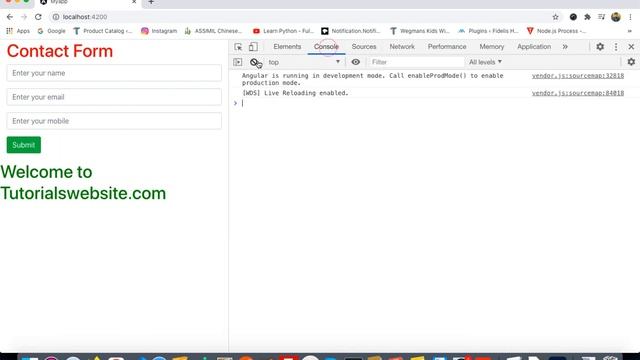Open the Learn Python bookmark
This screenshot has width=640, height=360.
tap(283, 31)
